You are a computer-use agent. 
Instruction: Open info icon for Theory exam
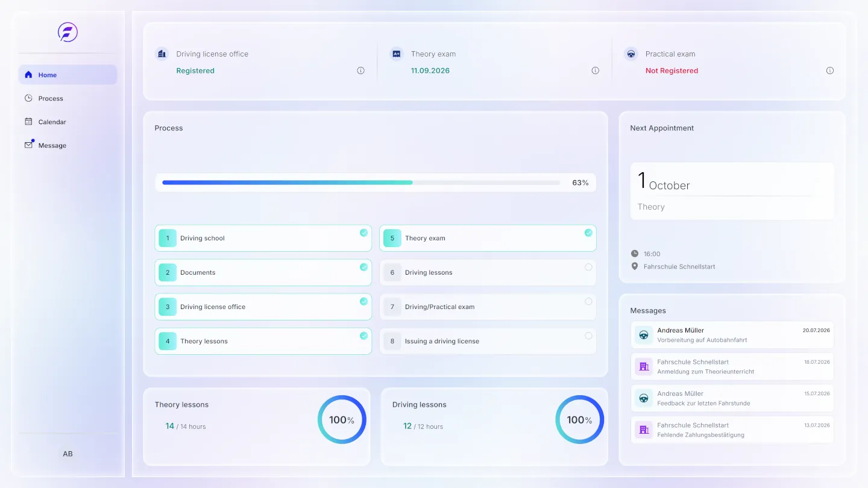click(x=595, y=70)
